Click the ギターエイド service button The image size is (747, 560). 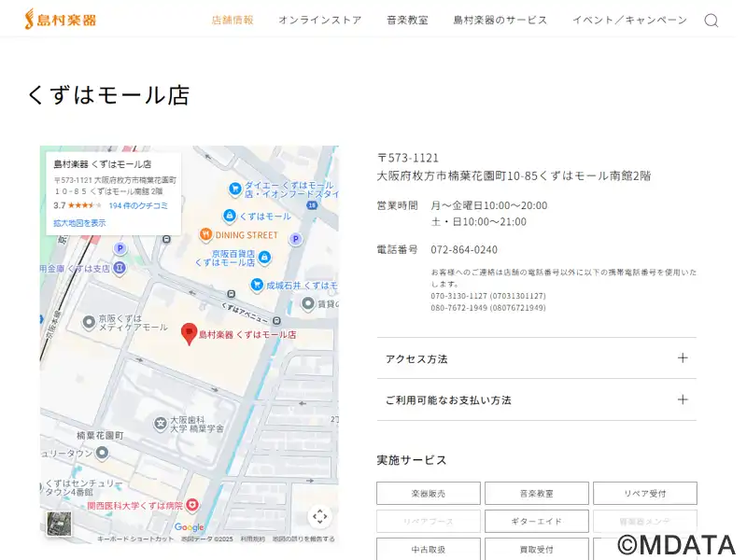pyautogui.click(x=536, y=521)
